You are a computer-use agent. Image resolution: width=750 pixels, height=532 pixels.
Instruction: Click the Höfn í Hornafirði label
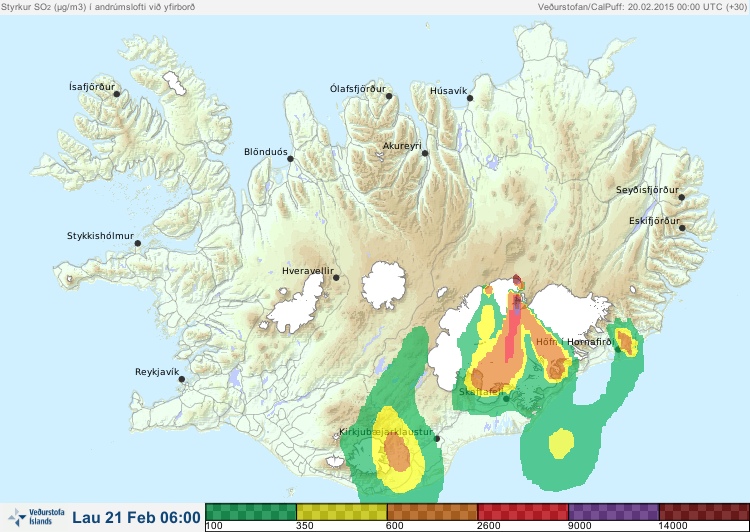pyautogui.click(x=575, y=342)
